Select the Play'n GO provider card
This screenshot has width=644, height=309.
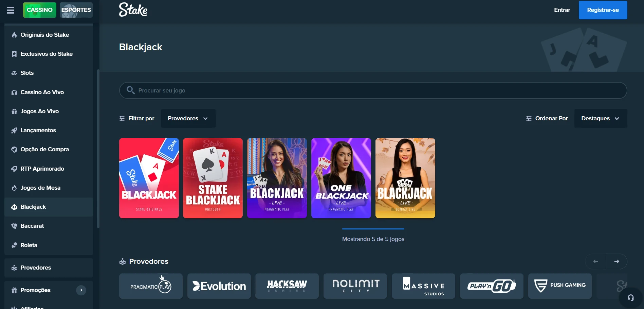[492, 286]
